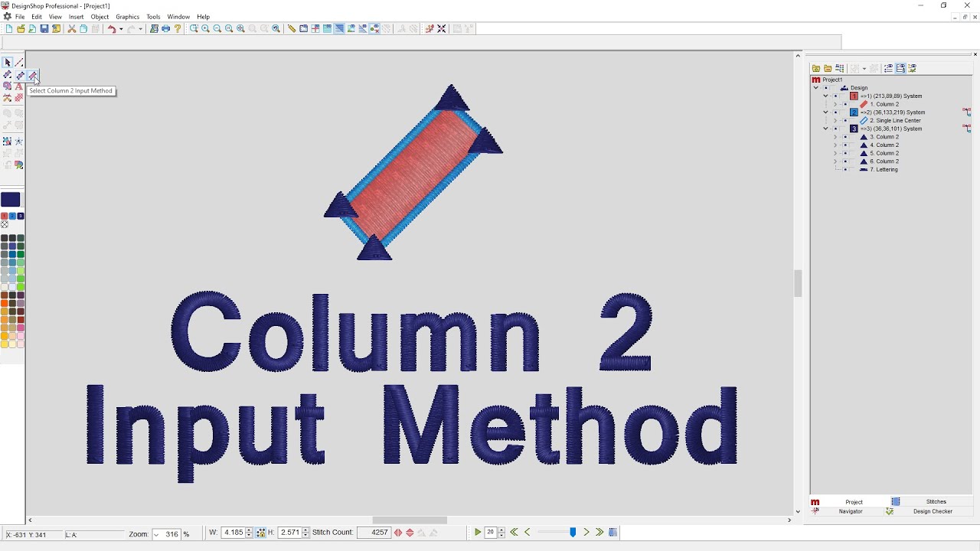Click the play stitches button

(478, 532)
